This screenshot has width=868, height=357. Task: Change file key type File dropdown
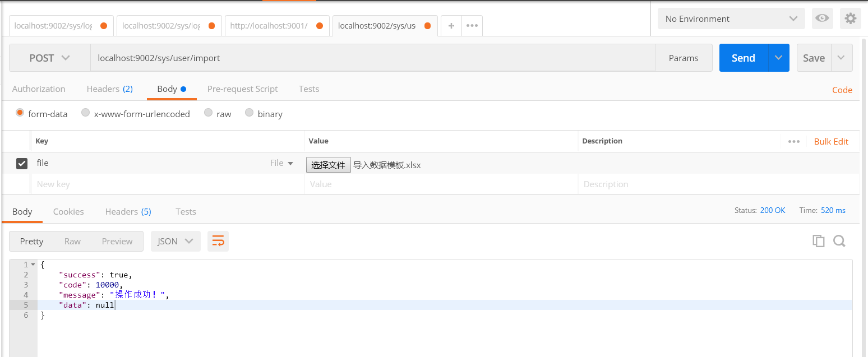[x=281, y=163]
